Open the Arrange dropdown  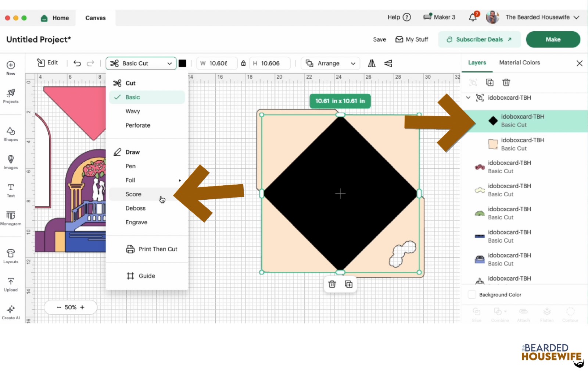(x=330, y=63)
